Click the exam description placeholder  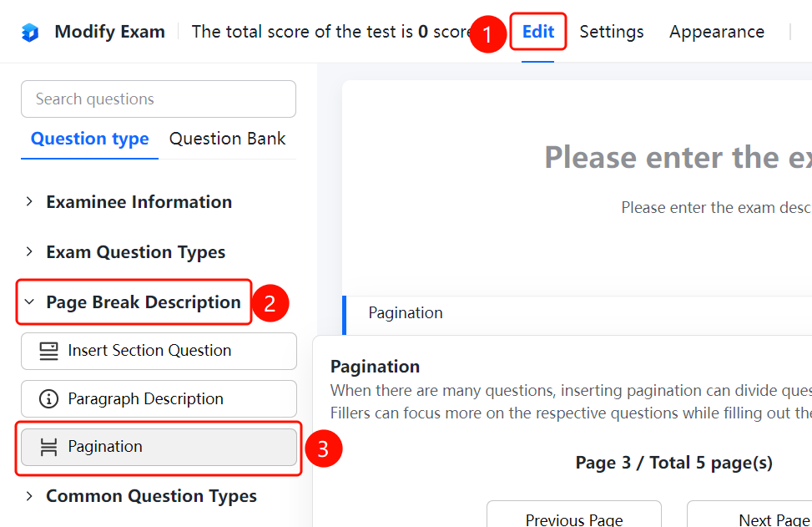716,208
